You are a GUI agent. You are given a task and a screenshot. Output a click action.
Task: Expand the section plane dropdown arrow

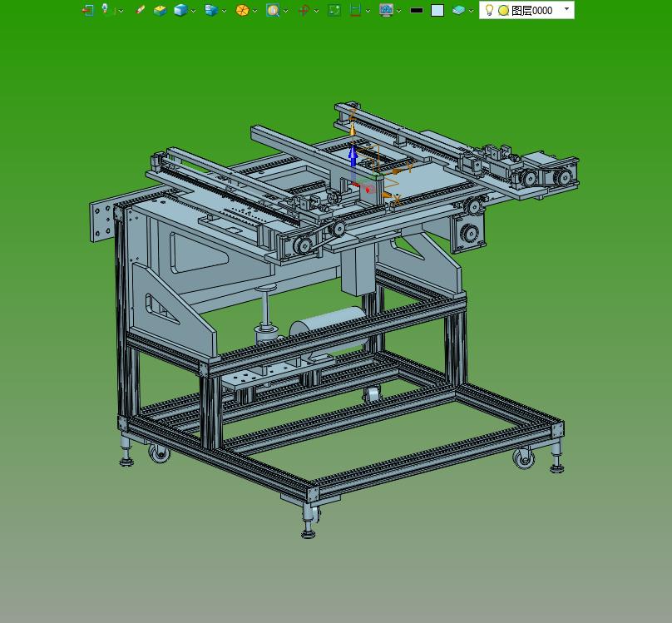pos(368,11)
